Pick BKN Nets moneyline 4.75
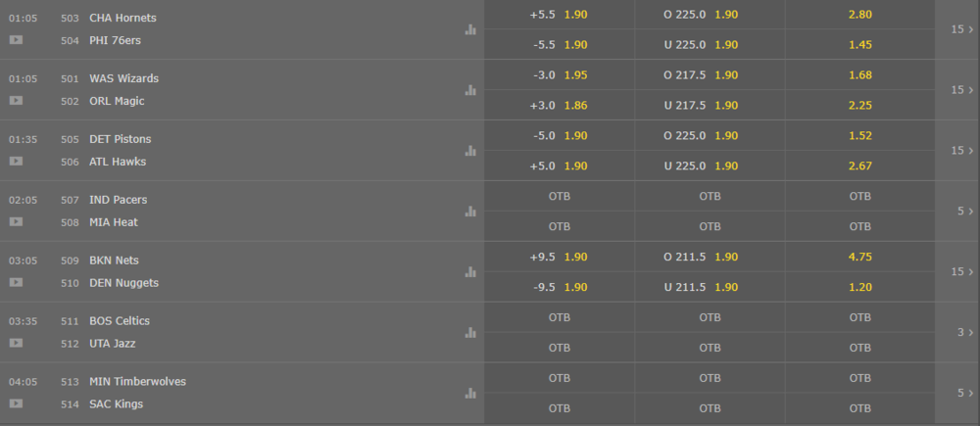Viewport: 980px width, 426px height. [x=860, y=257]
